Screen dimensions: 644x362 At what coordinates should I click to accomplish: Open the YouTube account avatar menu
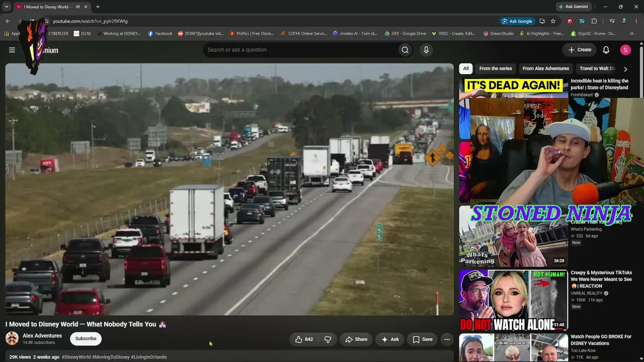tap(625, 50)
